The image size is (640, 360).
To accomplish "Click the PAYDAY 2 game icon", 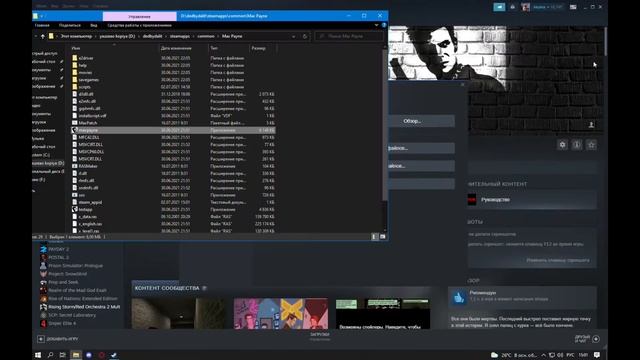I will 43,249.
